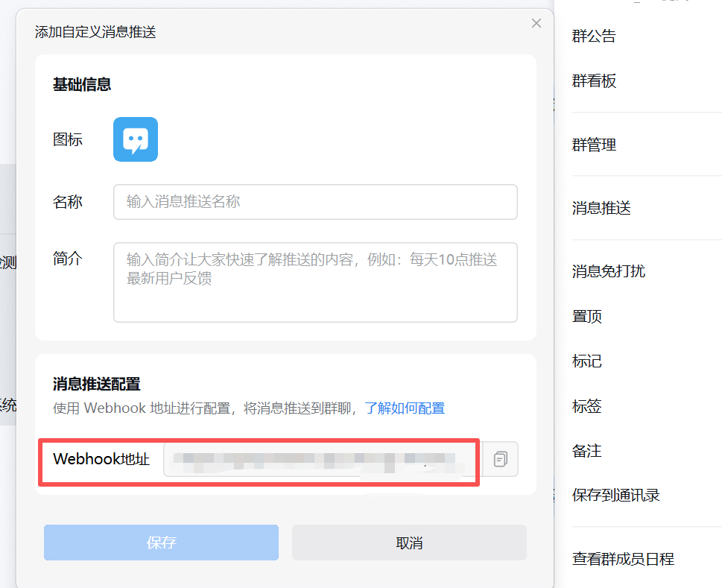Select 群管理 in the group menu
Screen dimensions: 722x588
tap(594, 145)
